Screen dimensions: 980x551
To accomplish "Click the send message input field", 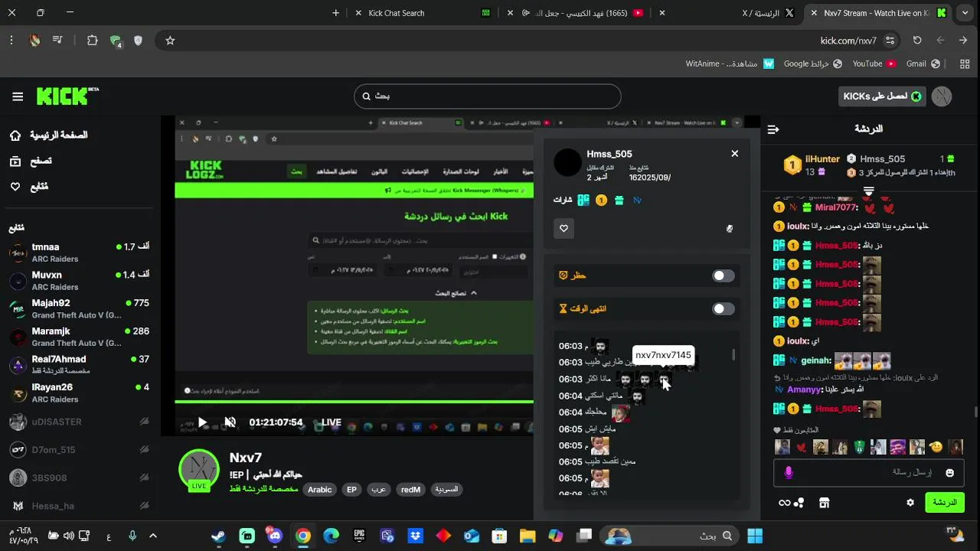I will pyautogui.click(x=868, y=473).
